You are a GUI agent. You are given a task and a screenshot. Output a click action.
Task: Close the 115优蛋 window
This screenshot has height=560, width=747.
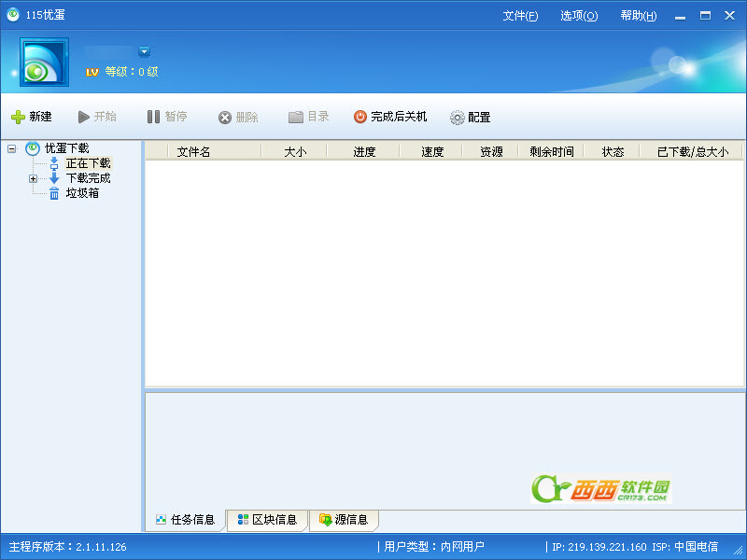point(729,16)
